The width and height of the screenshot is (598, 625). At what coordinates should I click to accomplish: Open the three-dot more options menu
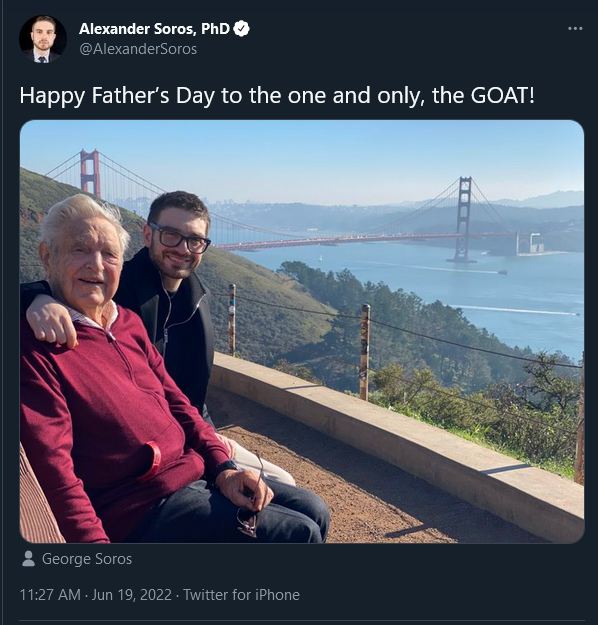pyautogui.click(x=575, y=29)
